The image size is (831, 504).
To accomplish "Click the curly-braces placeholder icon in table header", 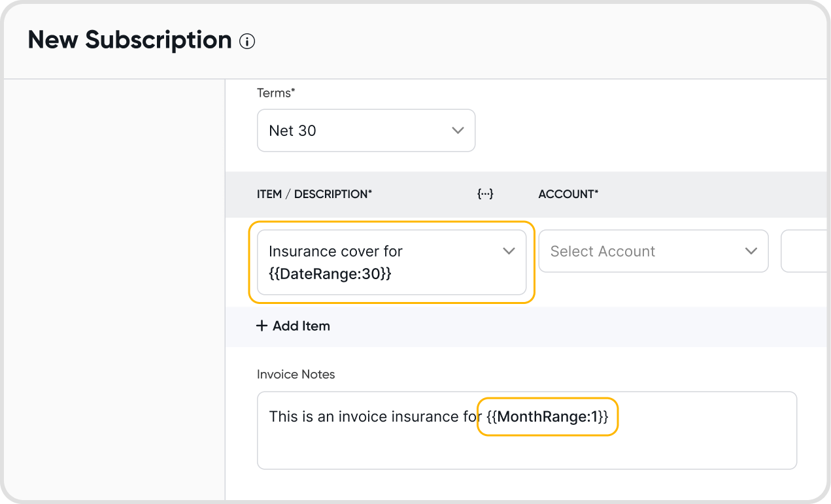I will 485,194.
